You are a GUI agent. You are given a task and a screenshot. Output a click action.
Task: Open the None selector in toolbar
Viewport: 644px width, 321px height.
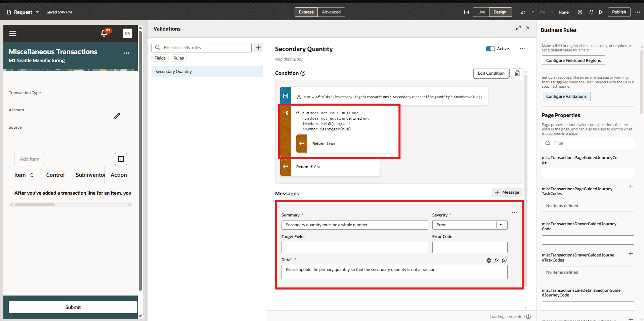point(563,12)
